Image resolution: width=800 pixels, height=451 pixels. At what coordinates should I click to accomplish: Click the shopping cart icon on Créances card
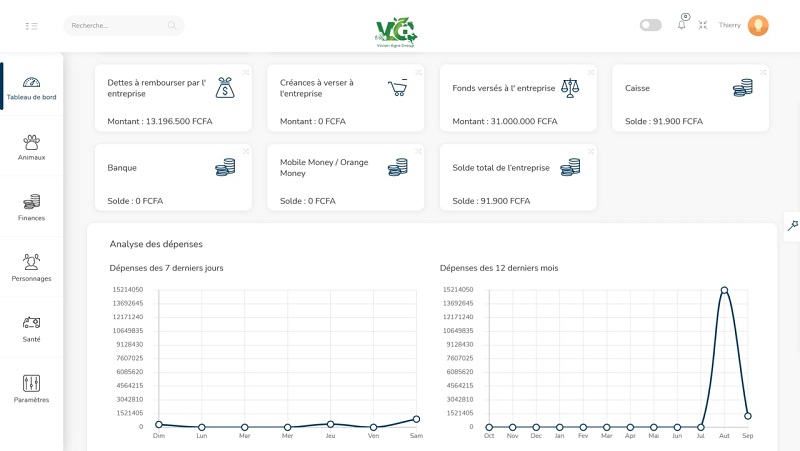(397, 88)
